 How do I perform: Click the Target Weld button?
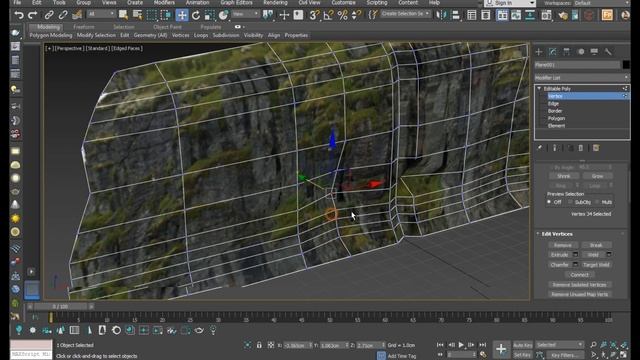(x=596, y=265)
